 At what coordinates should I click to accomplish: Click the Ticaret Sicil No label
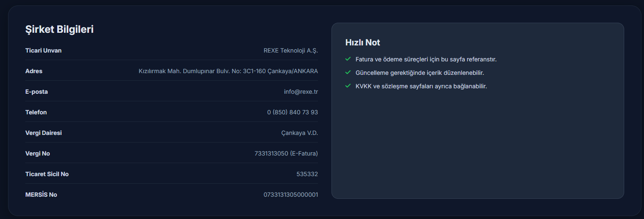[x=47, y=174]
